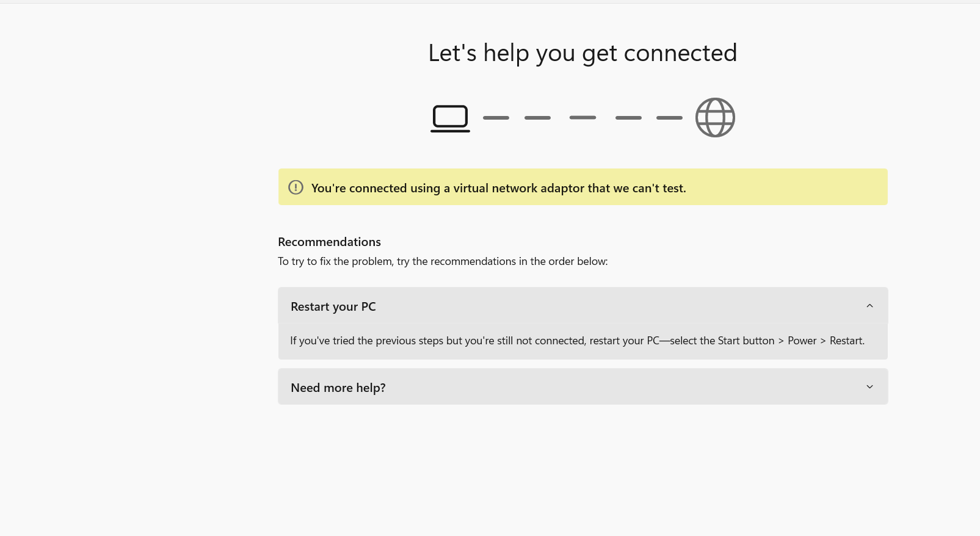Image resolution: width=980 pixels, height=536 pixels.
Task: Click 'To try to fix the problem' text
Action: click(x=335, y=261)
